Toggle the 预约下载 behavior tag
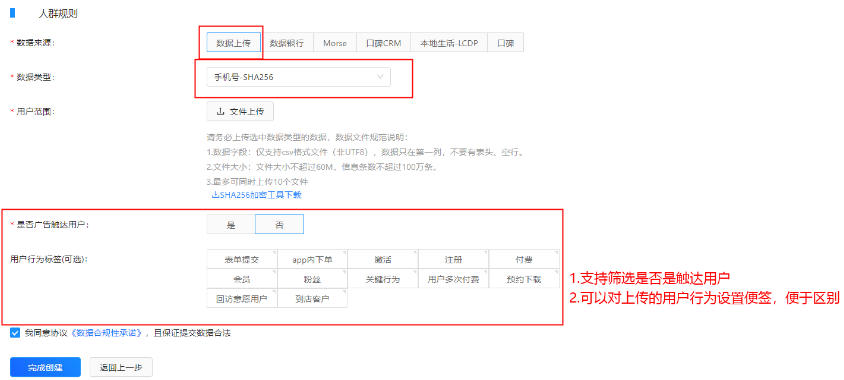The height and width of the screenshot is (380, 844). [x=524, y=279]
